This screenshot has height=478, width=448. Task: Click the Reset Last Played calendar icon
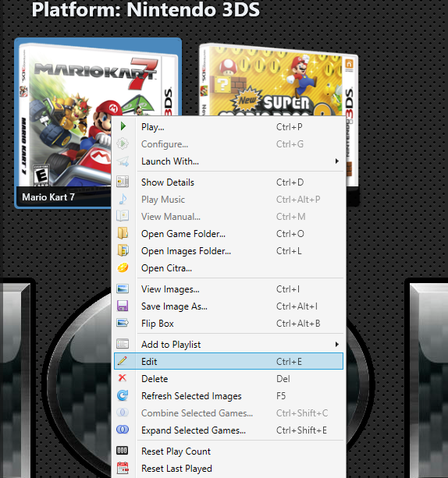pyautogui.click(x=123, y=468)
